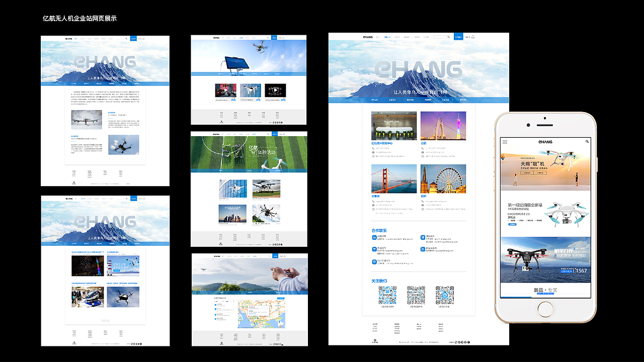644x362 pixels.
Task: Click cart icon in top-left page header
Action: [142, 38]
